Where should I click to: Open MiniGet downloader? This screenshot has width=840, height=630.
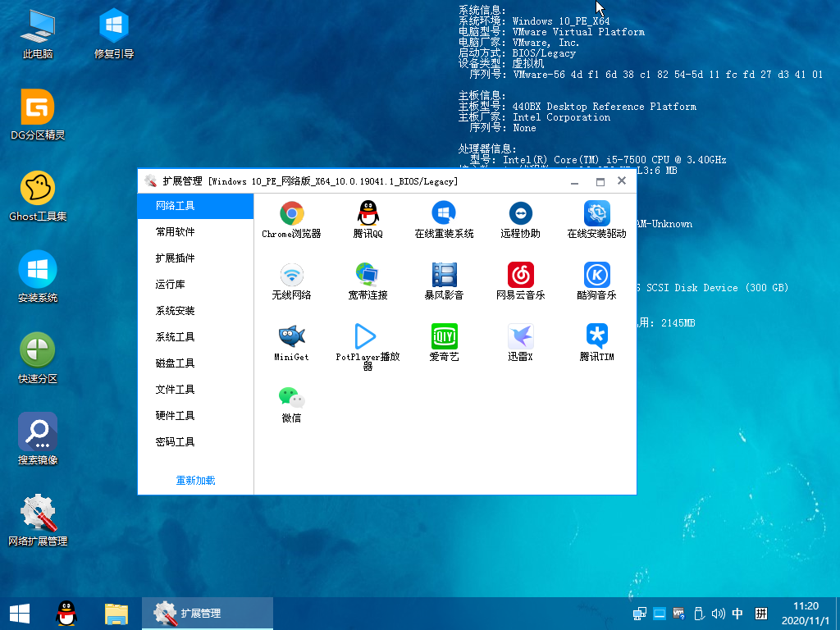tap(291, 343)
